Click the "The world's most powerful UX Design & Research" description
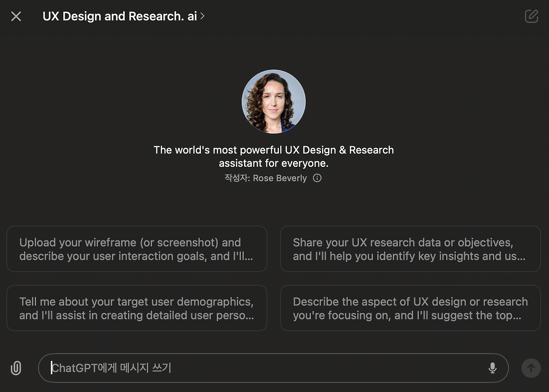This screenshot has width=549, height=392. pyautogui.click(x=274, y=157)
